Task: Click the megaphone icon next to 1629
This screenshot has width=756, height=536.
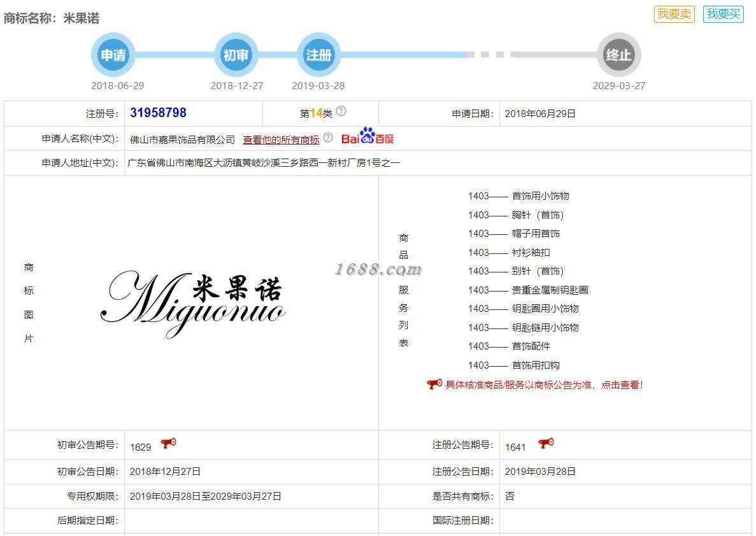Action: coord(168,443)
